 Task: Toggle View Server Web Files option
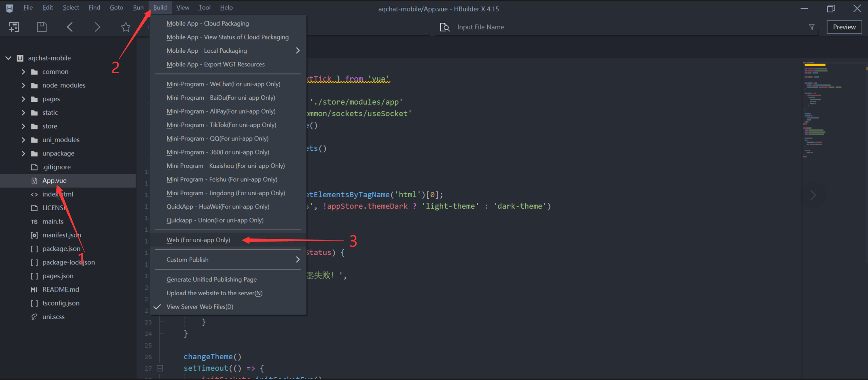[x=228, y=307]
